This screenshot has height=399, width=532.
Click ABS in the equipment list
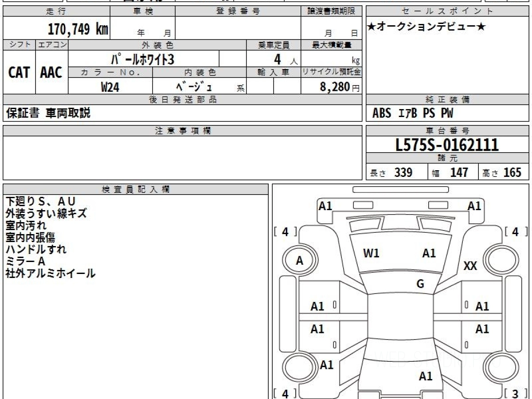(382, 113)
